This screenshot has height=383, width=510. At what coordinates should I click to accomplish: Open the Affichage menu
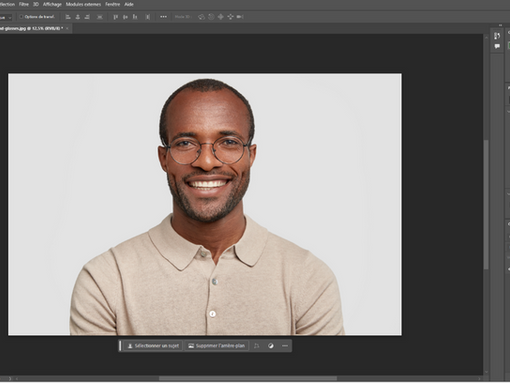(52, 4)
